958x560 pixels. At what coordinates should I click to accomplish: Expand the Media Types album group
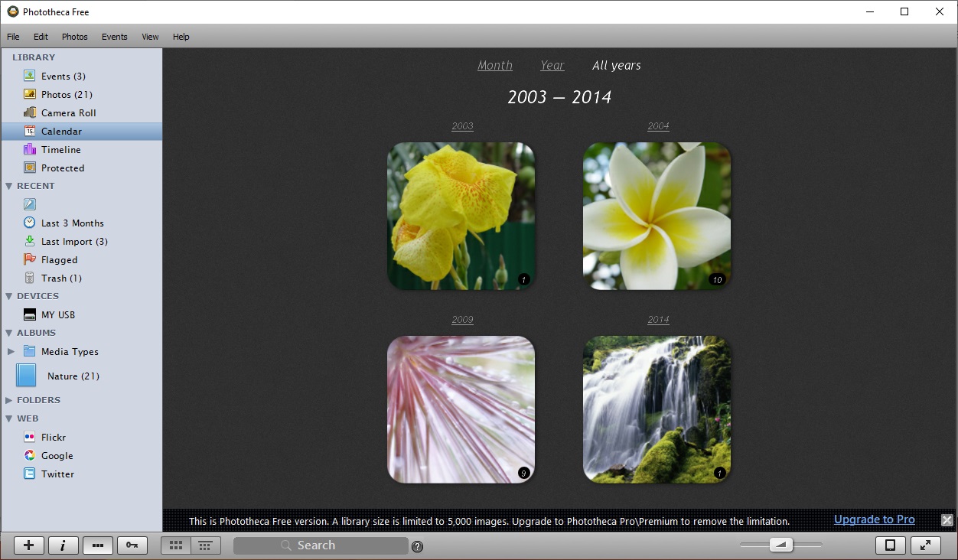[11, 351]
